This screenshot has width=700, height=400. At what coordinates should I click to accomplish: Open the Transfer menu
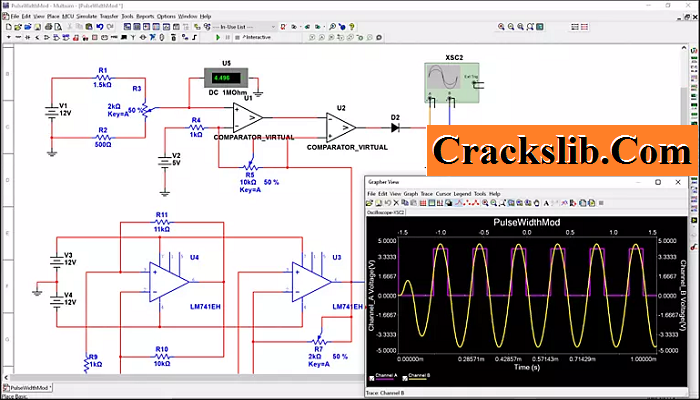click(109, 17)
